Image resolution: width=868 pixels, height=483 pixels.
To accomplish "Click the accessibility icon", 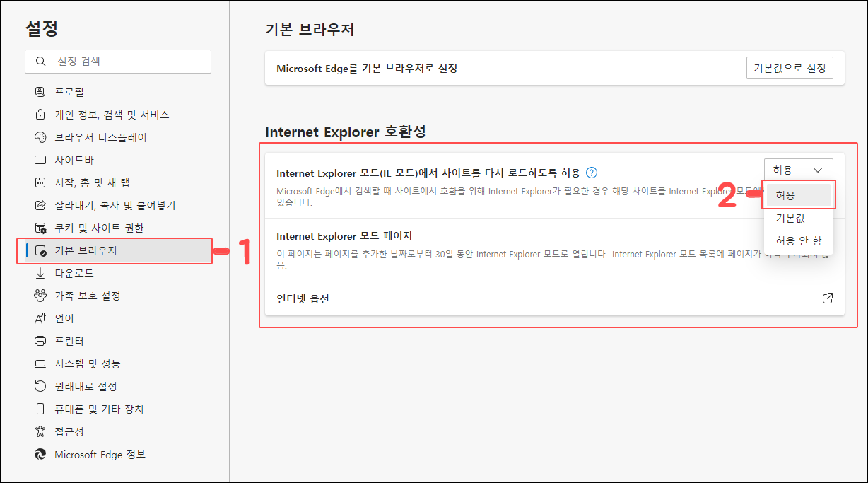I will pos(40,431).
